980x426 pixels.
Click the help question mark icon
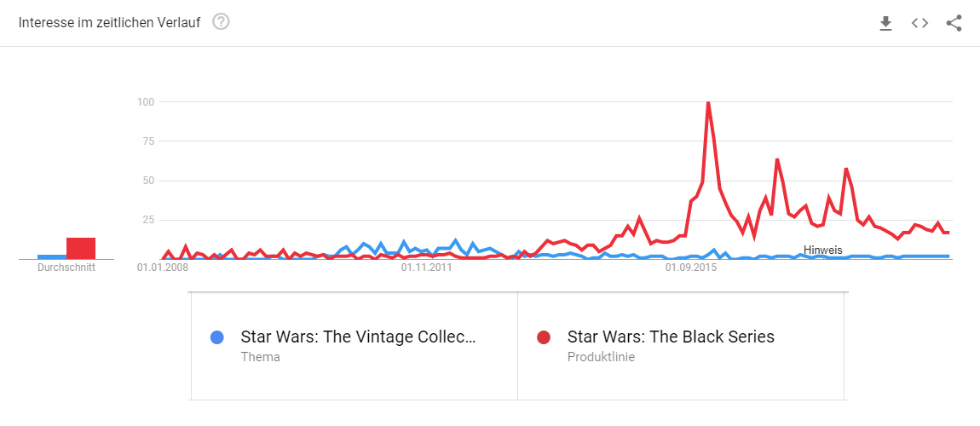pyautogui.click(x=221, y=22)
